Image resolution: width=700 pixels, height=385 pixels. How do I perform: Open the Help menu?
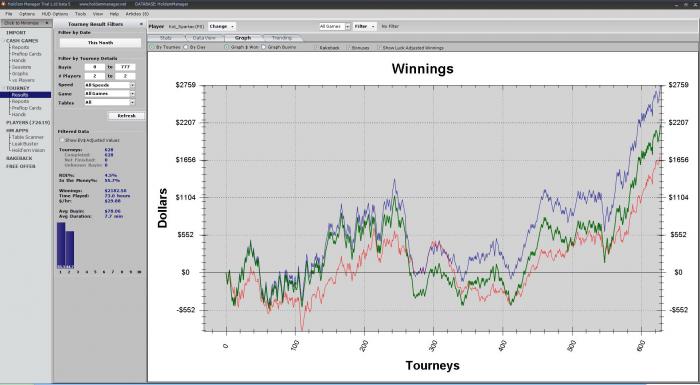tap(114, 14)
